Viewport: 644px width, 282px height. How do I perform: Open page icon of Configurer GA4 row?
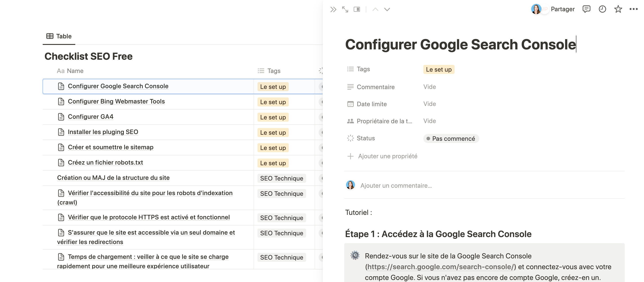61,117
